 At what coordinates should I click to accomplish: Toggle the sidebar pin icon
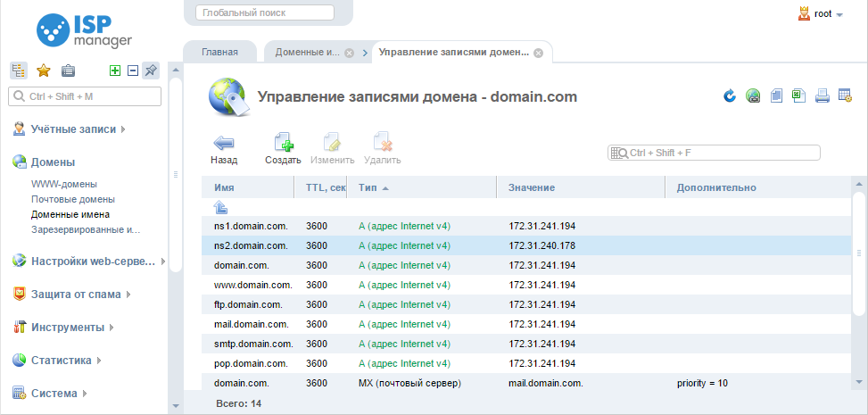pos(151,71)
